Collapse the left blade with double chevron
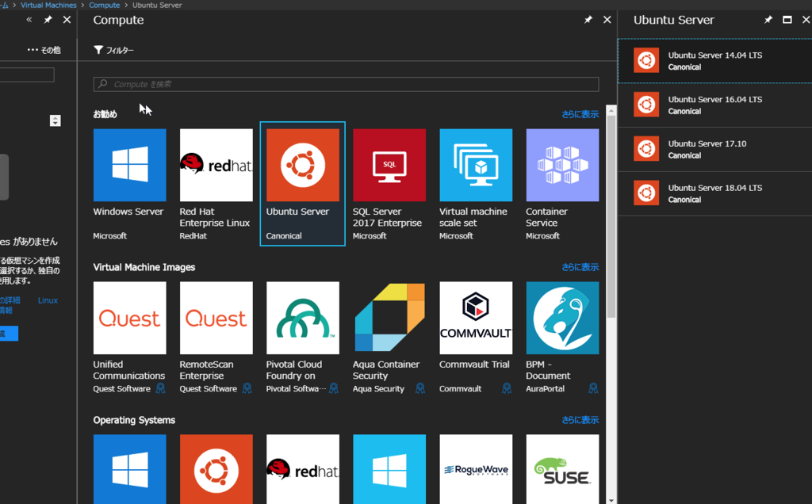 (29, 20)
